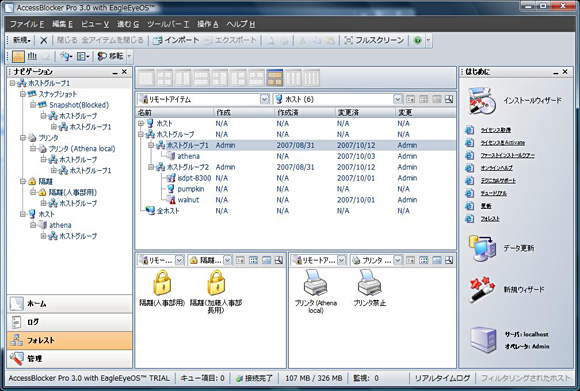Select Snapshot(Blocked) in navigation tree
Screen dimensions: 580x391
point(79,105)
